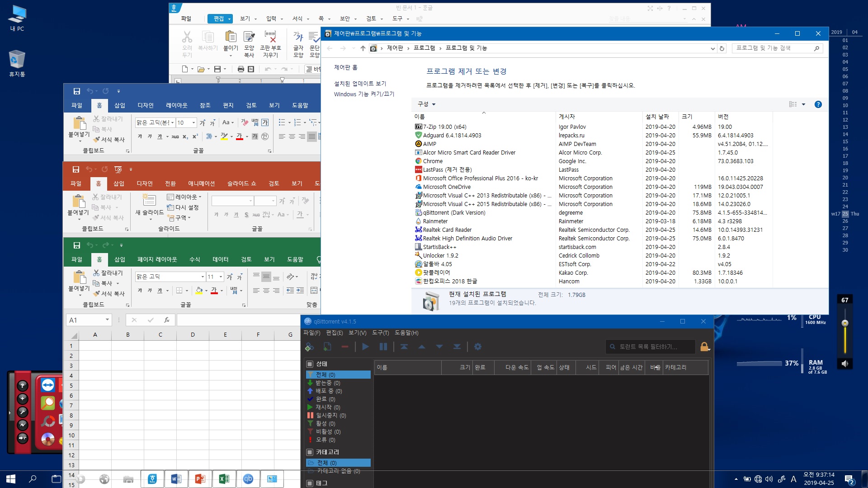Click PowerPoint 다시 설정 button
Viewport: 868px width, 488px height.
point(183,207)
